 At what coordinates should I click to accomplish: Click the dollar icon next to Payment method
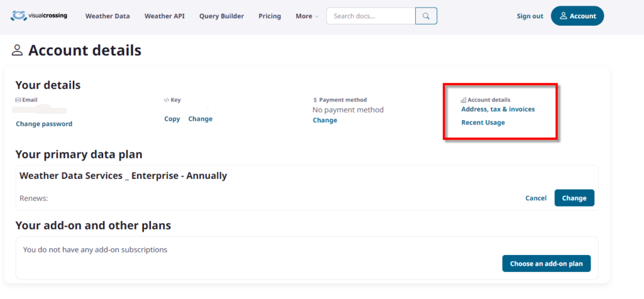click(314, 100)
